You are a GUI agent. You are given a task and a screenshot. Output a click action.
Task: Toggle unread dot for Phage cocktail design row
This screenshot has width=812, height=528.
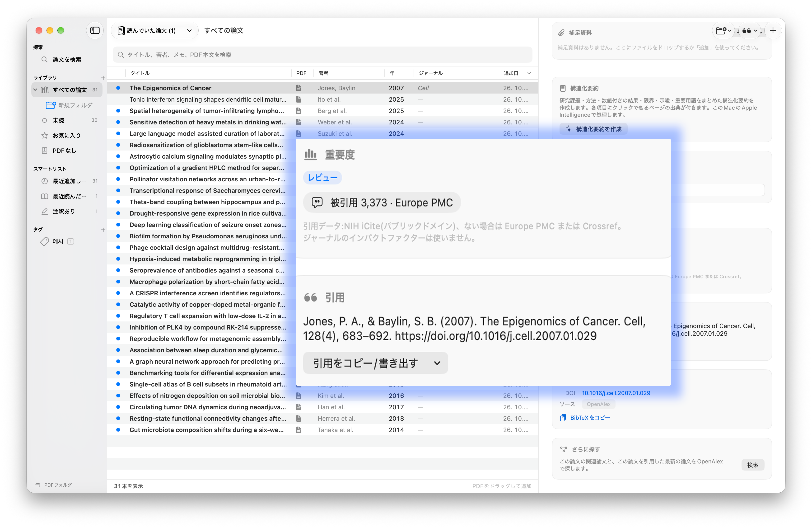tap(118, 247)
